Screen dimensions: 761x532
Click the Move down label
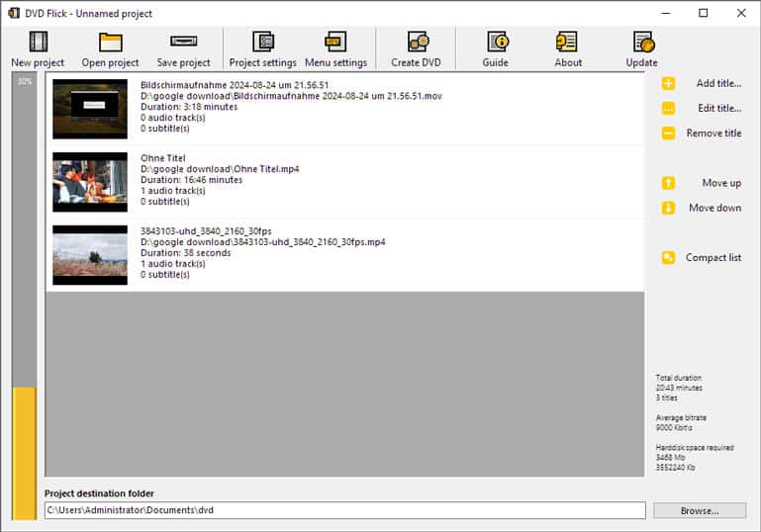click(715, 208)
